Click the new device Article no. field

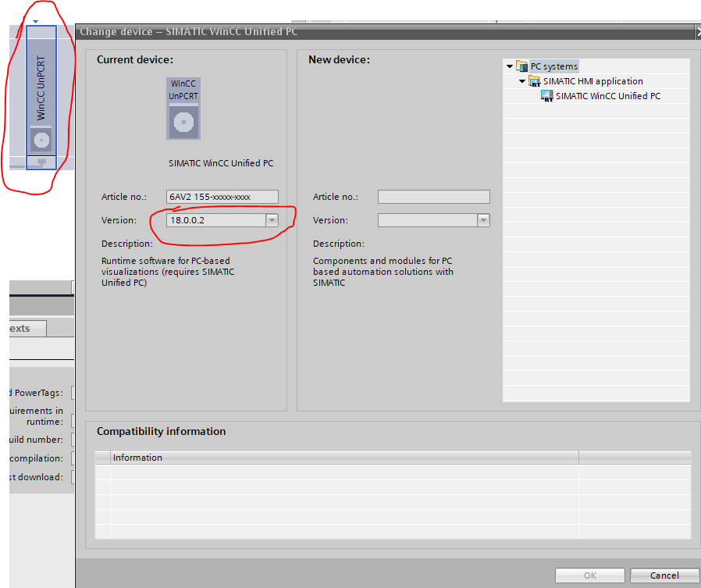[x=434, y=197]
